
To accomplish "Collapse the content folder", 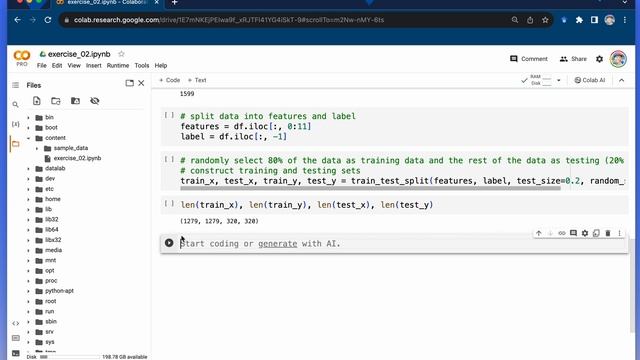I will tap(28, 138).
